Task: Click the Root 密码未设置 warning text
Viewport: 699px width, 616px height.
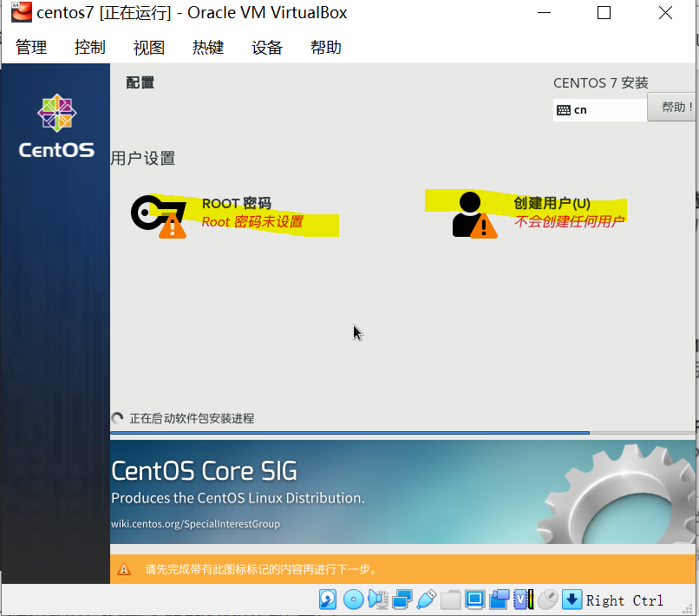Action: coord(252,221)
